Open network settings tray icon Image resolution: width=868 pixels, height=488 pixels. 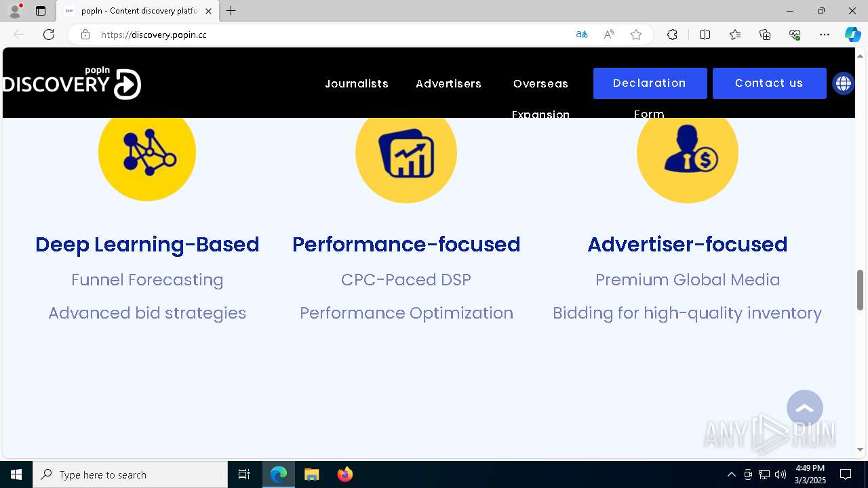764,474
